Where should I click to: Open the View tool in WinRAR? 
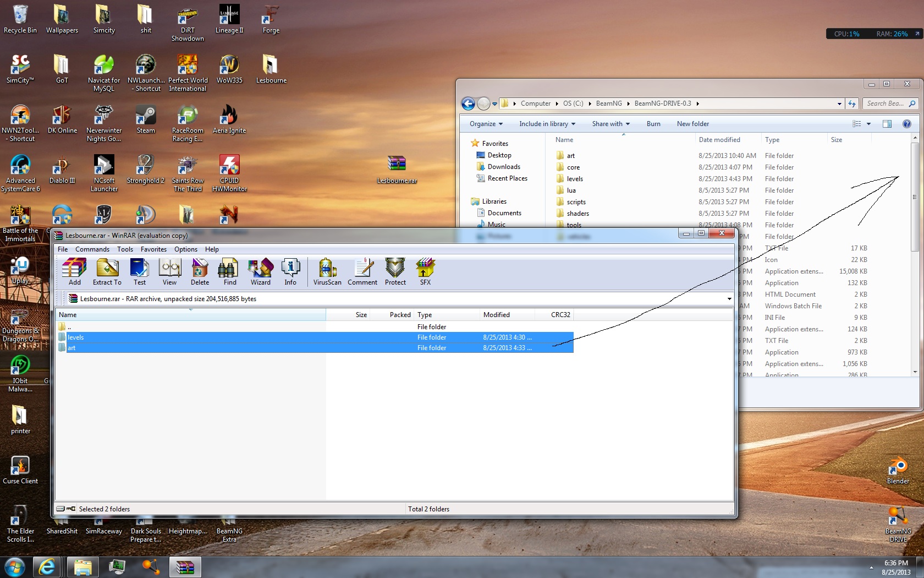[x=169, y=272]
